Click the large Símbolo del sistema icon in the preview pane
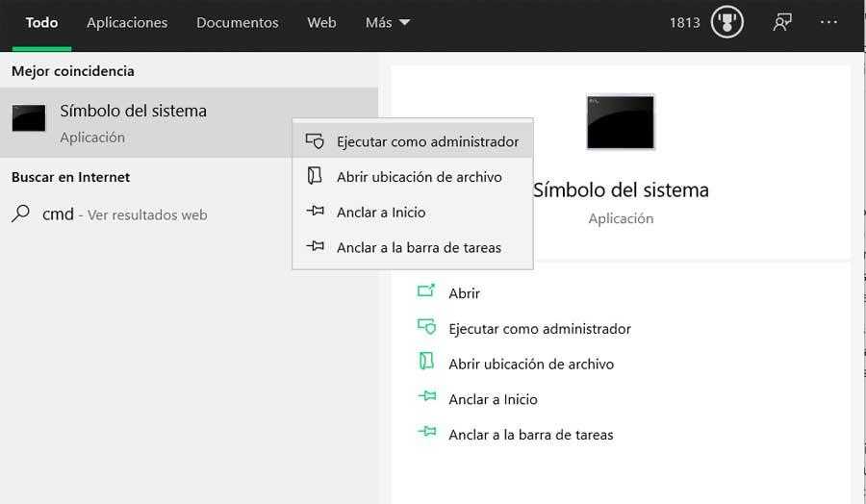This screenshot has height=504, width=866. (621, 122)
